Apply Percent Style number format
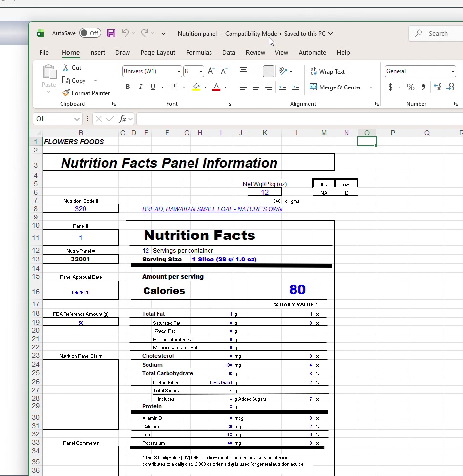Screen dimensions: 463x476 (411, 87)
